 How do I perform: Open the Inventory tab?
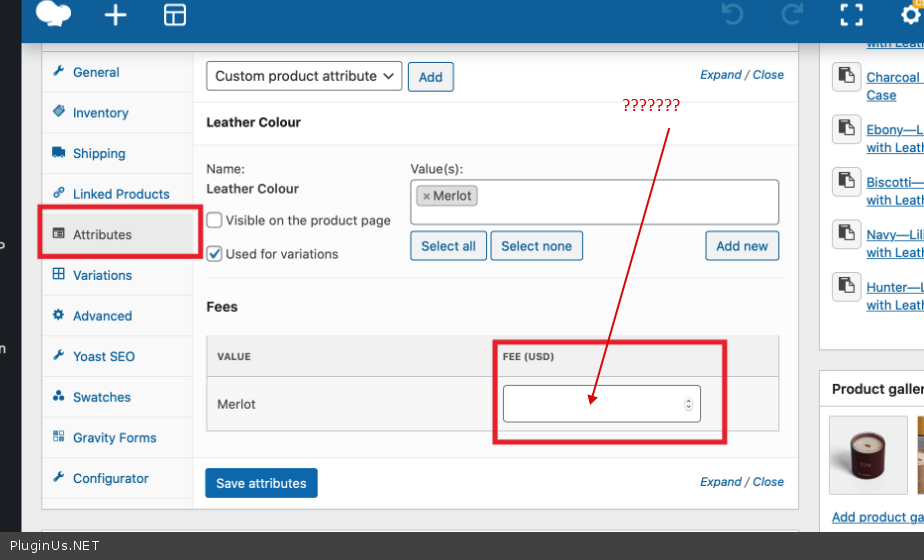100,113
